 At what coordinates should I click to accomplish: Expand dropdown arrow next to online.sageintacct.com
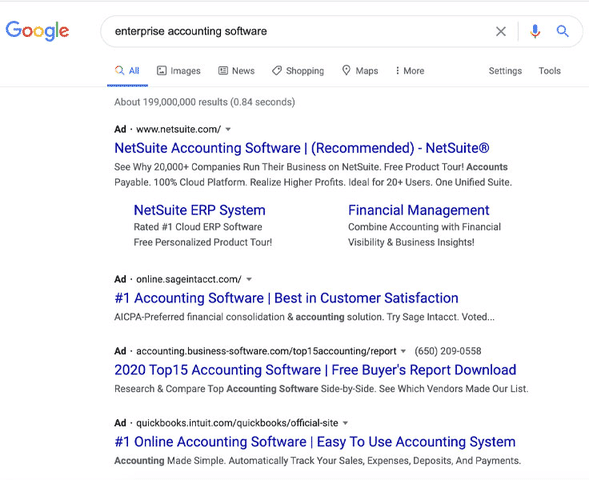(x=249, y=279)
